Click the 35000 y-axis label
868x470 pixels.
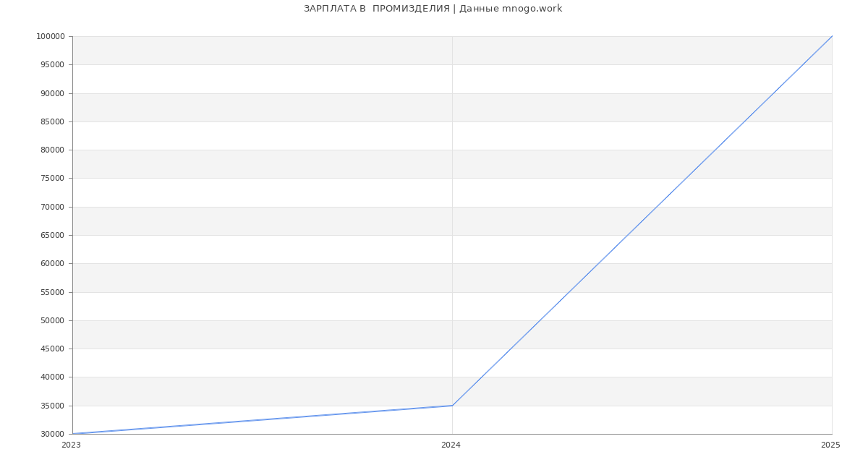tap(52, 406)
